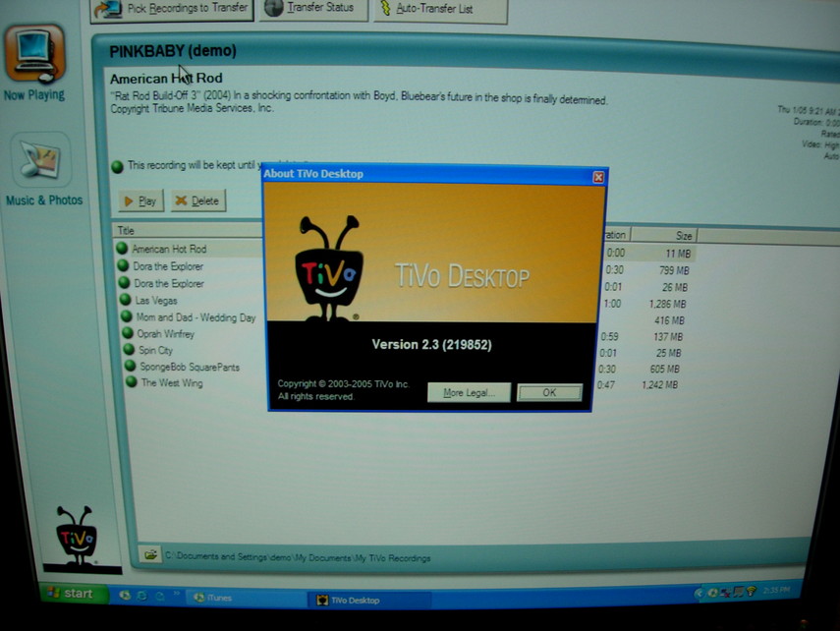
Task: Click the TiVo mascot logo in sidebar
Action: [76, 536]
